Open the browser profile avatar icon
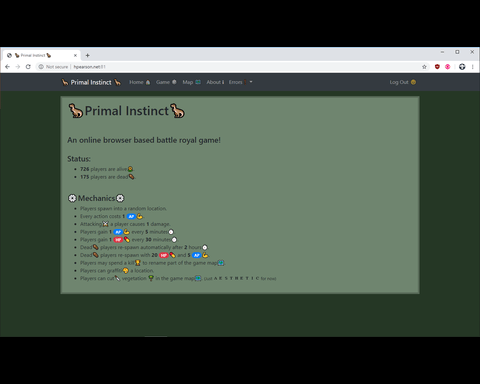 [x=462, y=67]
